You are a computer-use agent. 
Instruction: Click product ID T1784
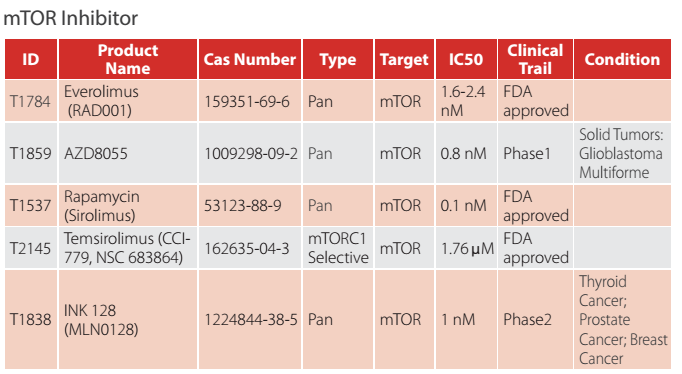30,101
